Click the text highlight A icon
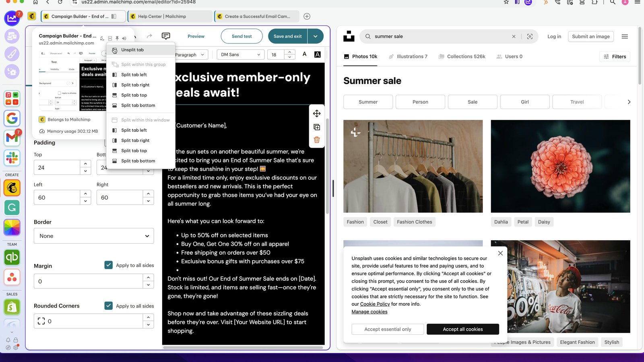This screenshot has width=644, height=362. click(318, 54)
